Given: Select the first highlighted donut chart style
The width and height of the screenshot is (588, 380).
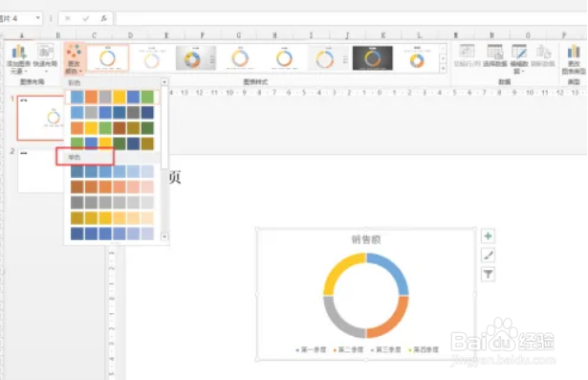Looking at the screenshot, I should [x=108, y=58].
